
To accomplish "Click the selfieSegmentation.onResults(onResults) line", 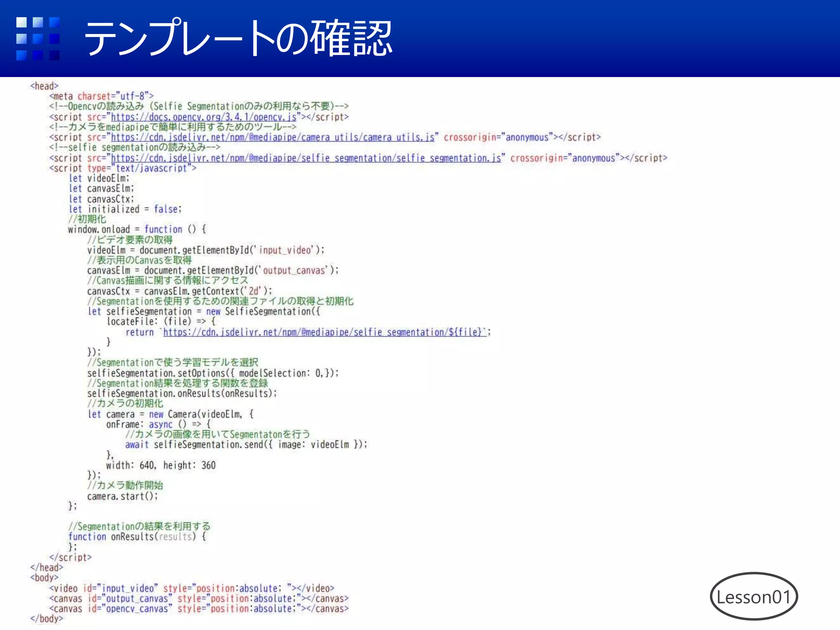I will click(x=182, y=394).
